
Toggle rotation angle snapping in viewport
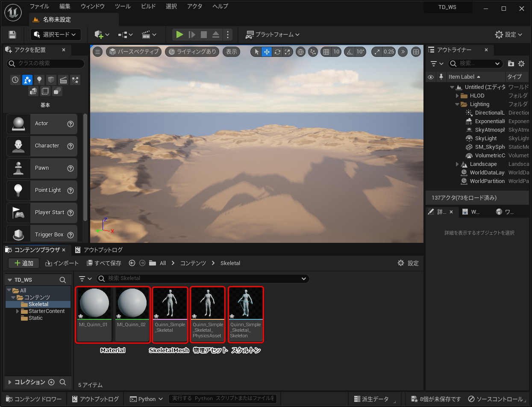pos(350,52)
